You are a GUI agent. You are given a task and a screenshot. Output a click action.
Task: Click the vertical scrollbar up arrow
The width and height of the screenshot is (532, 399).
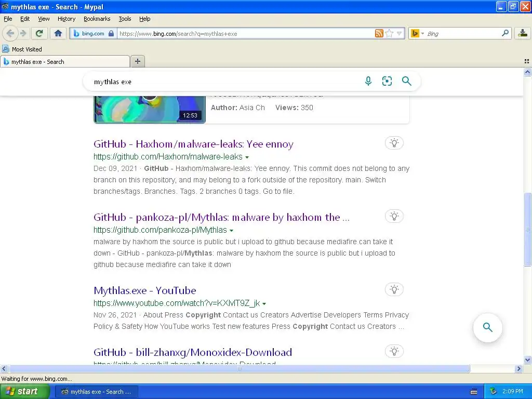click(528, 72)
